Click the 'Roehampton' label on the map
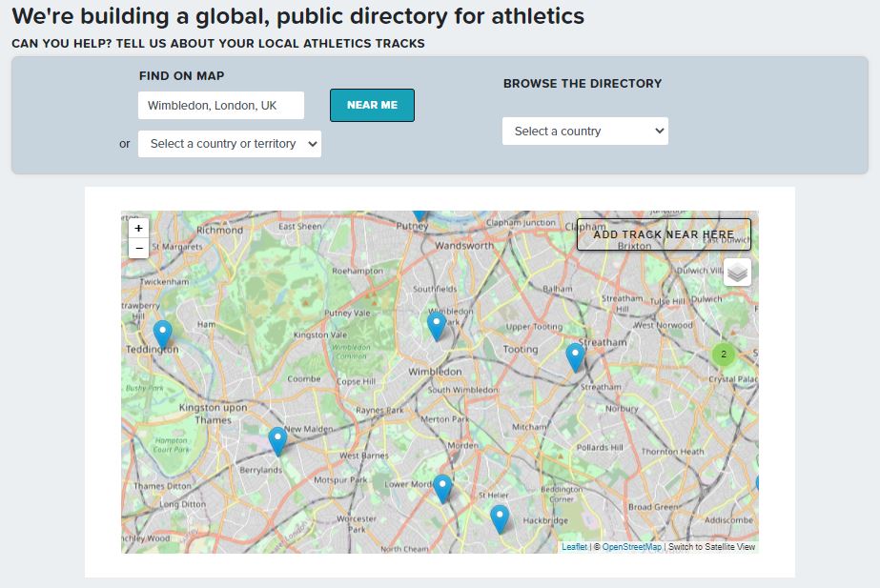This screenshot has height=588, width=880. click(x=358, y=271)
